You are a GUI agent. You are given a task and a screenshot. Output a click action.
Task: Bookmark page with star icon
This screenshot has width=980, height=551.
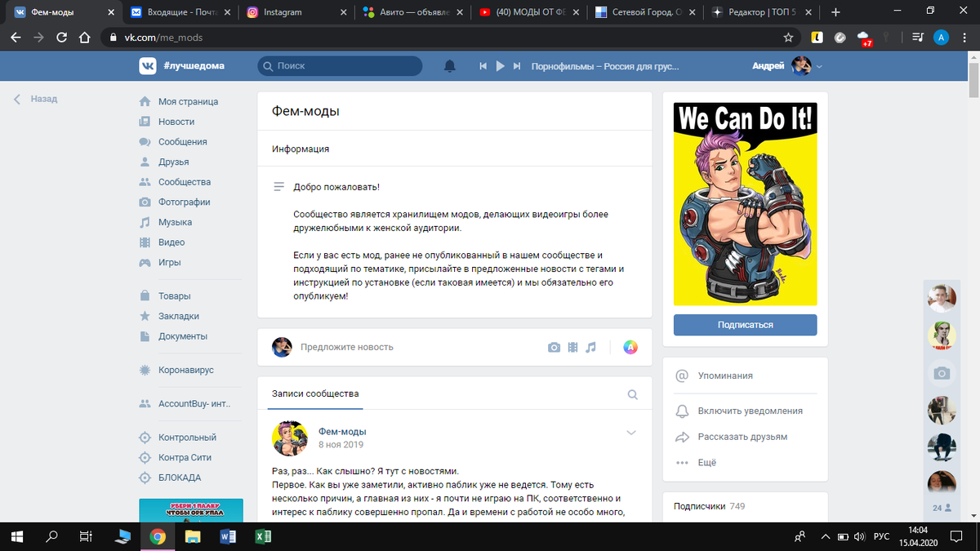tap(788, 38)
